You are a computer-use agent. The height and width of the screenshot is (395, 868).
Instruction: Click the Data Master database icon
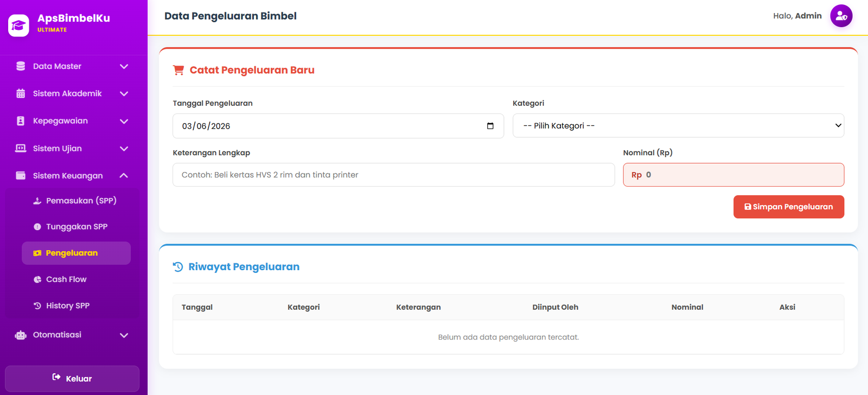click(x=21, y=66)
